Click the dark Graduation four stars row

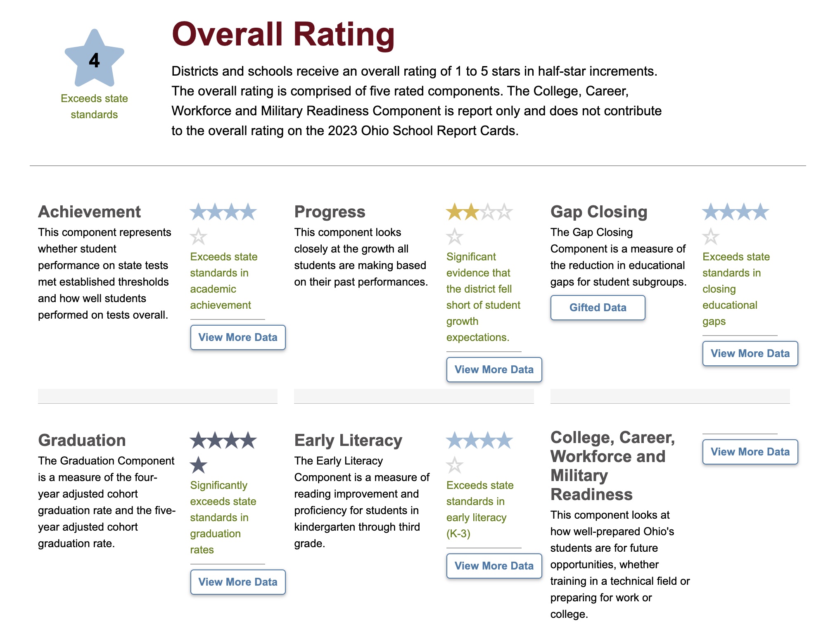pyautogui.click(x=223, y=441)
